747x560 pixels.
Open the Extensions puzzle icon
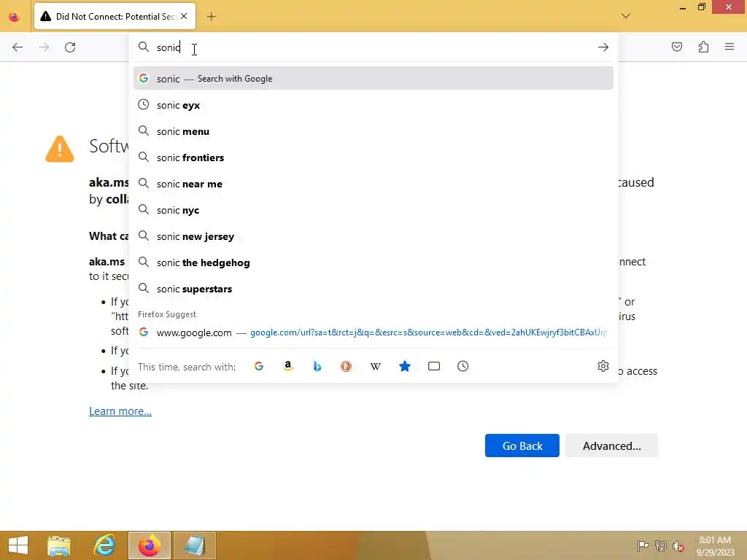(x=703, y=47)
